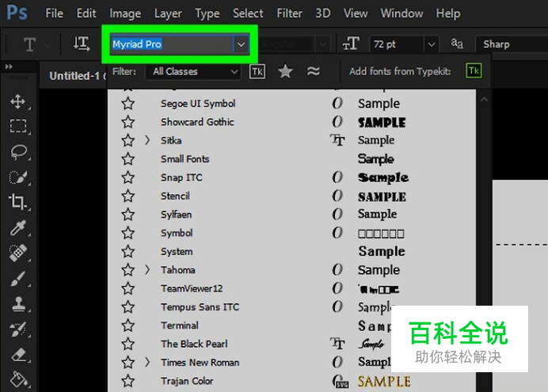Open Add fonts from Typekit button
Screen dimensions: 548x392
(x=474, y=71)
